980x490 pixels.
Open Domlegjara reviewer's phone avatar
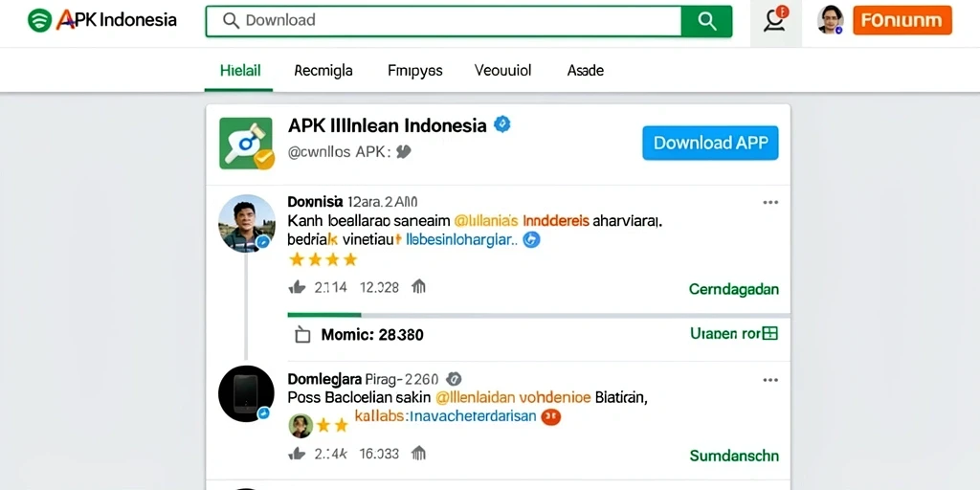tap(246, 393)
